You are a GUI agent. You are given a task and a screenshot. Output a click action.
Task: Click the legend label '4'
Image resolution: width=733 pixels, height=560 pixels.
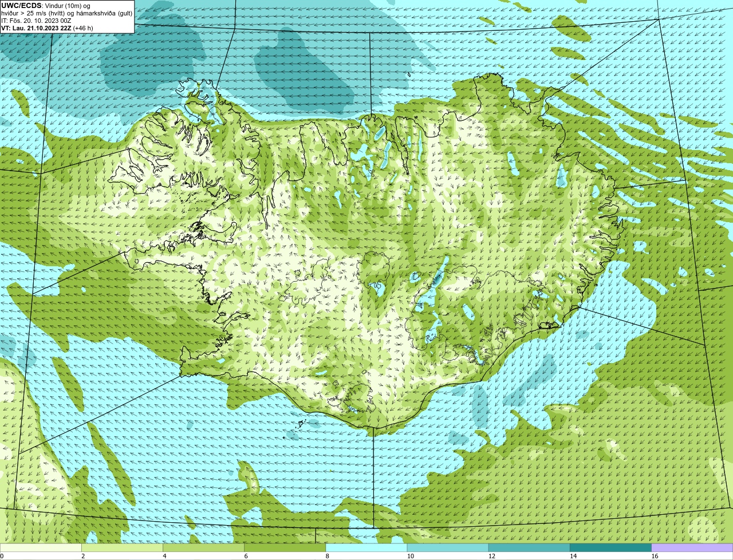(164, 556)
